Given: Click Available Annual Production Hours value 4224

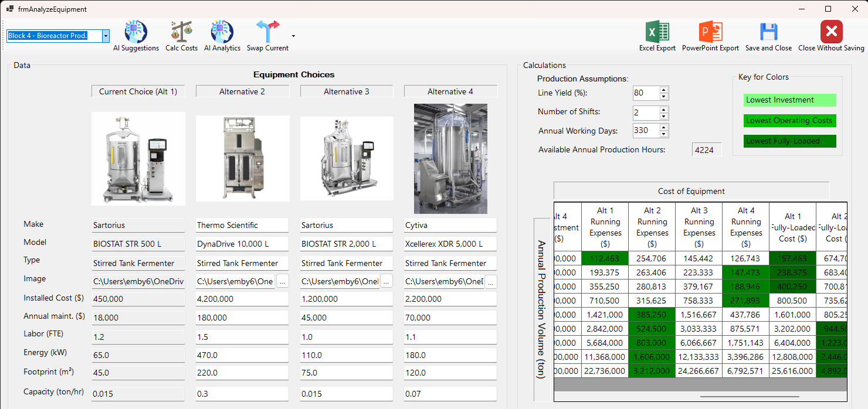Looking at the screenshot, I should coord(706,149).
